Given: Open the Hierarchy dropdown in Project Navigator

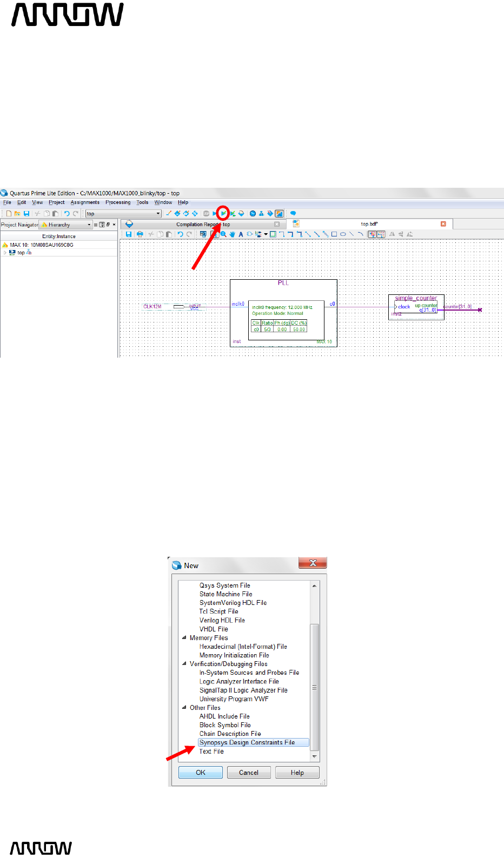Looking at the screenshot, I should 65,225.
